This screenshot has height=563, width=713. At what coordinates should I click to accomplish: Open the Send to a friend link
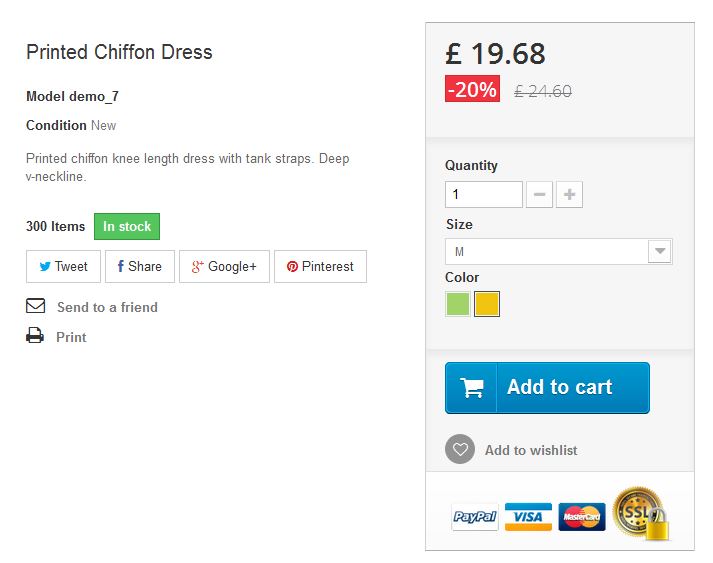click(x=106, y=307)
